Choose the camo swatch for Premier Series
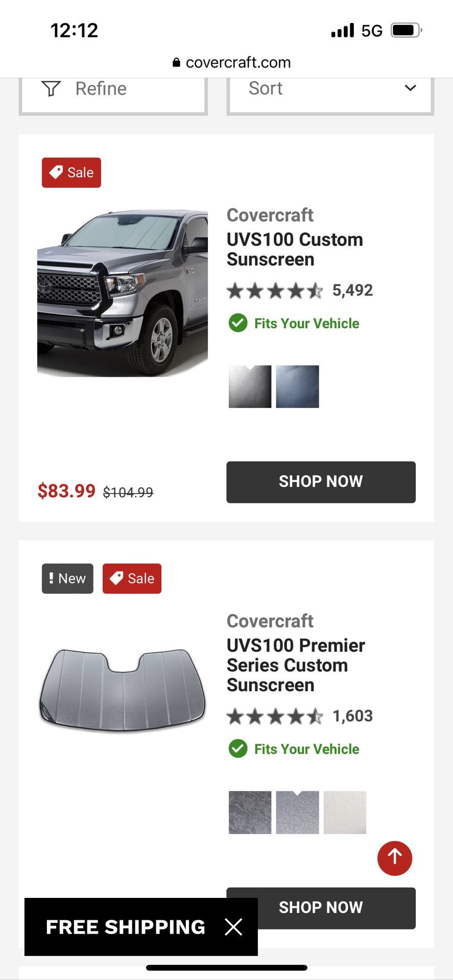453x980 pixels. (x=250, y=812)
